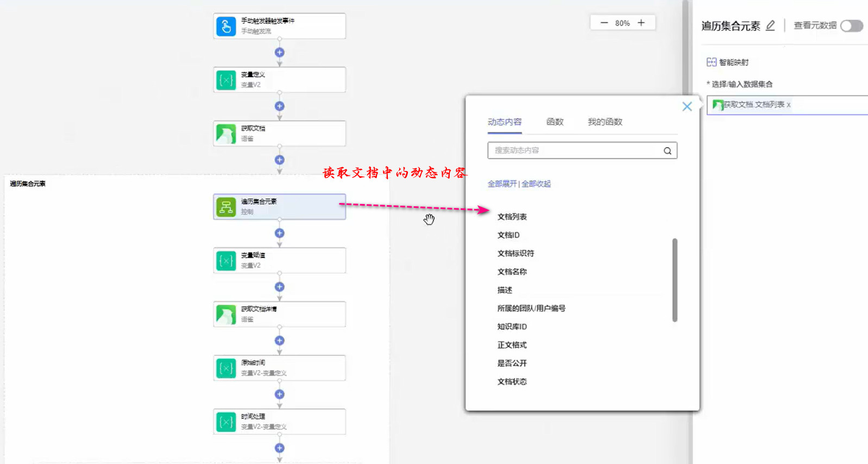Add a step below the 遍历集合元素 node
Screen dimensions: 868x464
(280, 233)
